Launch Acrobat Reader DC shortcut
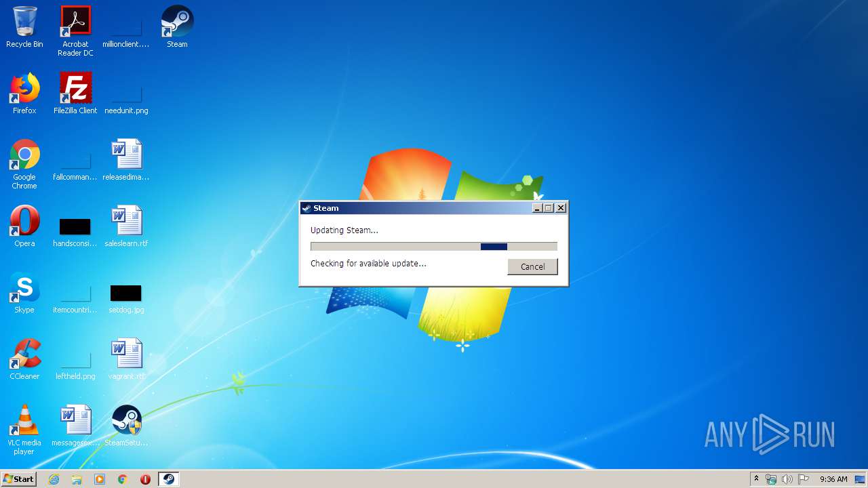The width and height of the screenshot is (868, 488). (x=75, y=31)
